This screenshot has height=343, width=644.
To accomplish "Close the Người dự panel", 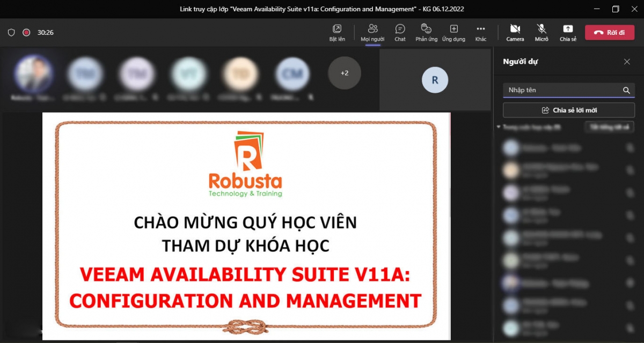I will (627, 62).
